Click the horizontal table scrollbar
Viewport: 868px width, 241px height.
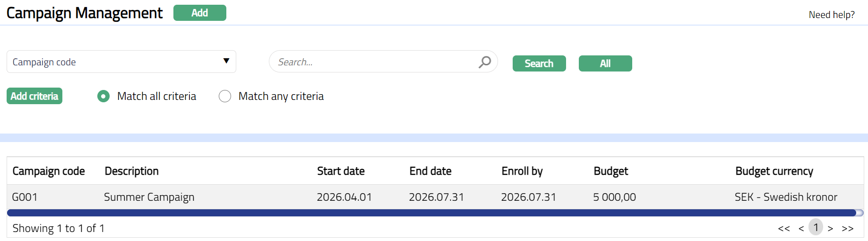click(x=431, y=213)
